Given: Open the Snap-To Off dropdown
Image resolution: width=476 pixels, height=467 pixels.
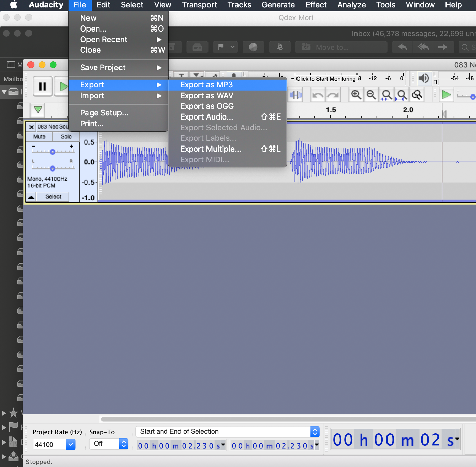Looking at the screenshot, I should pyautogui.click(x=123, y=444).
